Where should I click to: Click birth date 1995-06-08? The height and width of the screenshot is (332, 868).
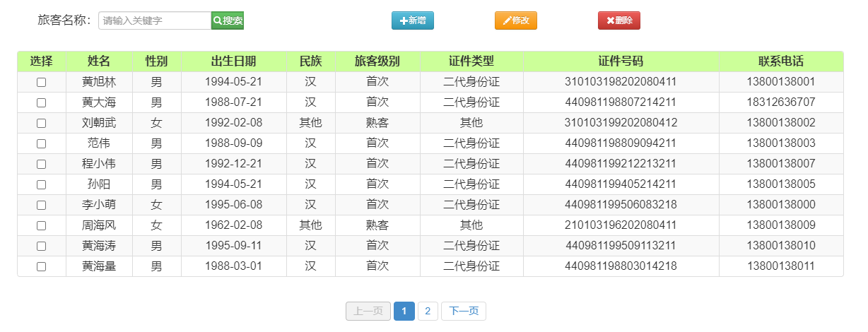[x=234, y=205]
